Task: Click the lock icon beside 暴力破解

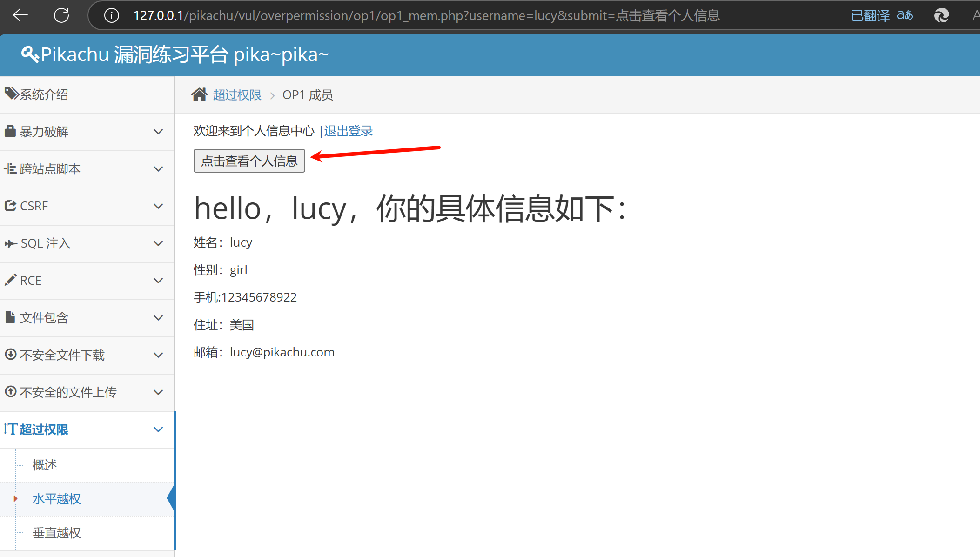Action: (10, 131)
